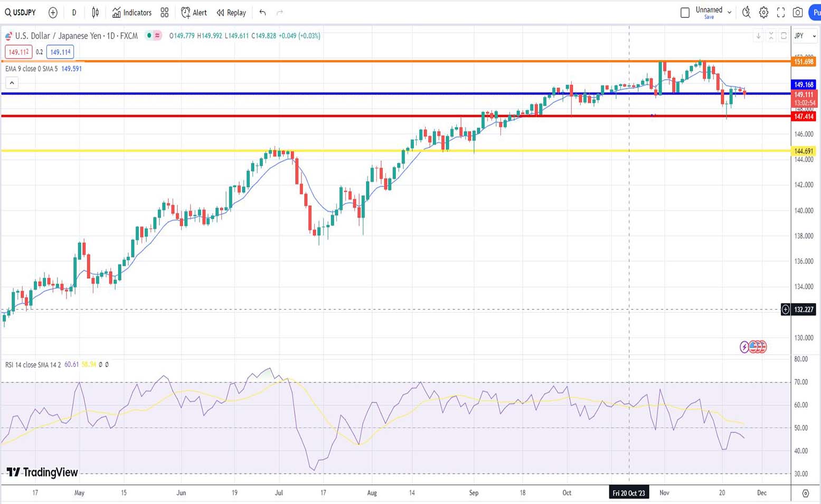Toggle fullscreen mode
This screenshot has width=821, height=504.
781,13
